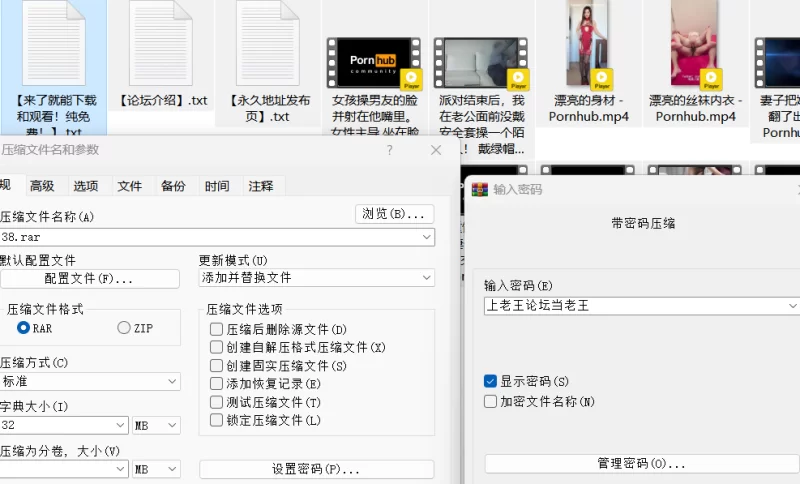The height and width of the screenshot is (484, 800).
Task: Switch to the 备份 tab
Action: click(173, 186)
